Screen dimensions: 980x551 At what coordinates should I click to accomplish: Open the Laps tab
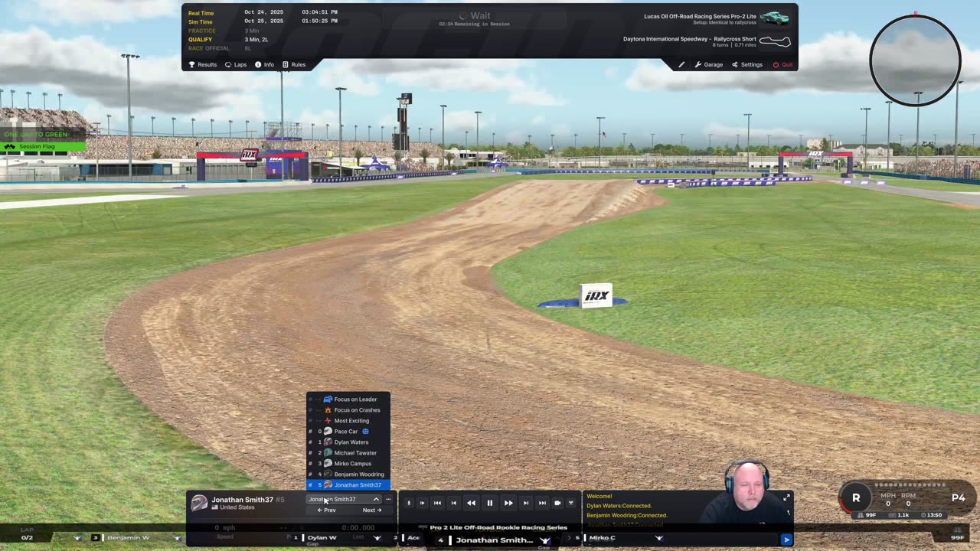pos(236,64)
